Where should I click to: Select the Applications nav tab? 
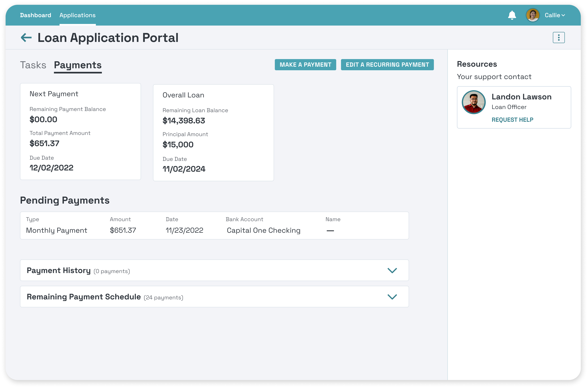(x=77, y=15)
